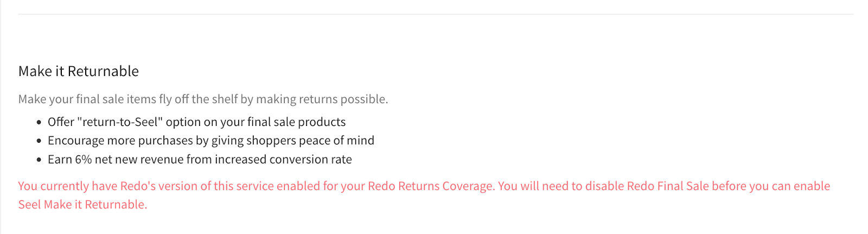The image size is (868, 234).
Task: Click the bullet dot before "Offer"
Action: coord(39,123)
